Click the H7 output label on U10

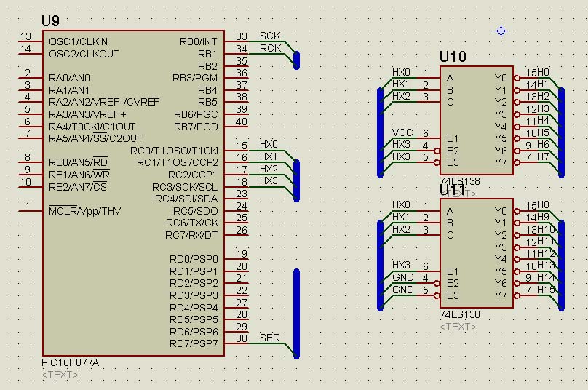pos(543,156)
